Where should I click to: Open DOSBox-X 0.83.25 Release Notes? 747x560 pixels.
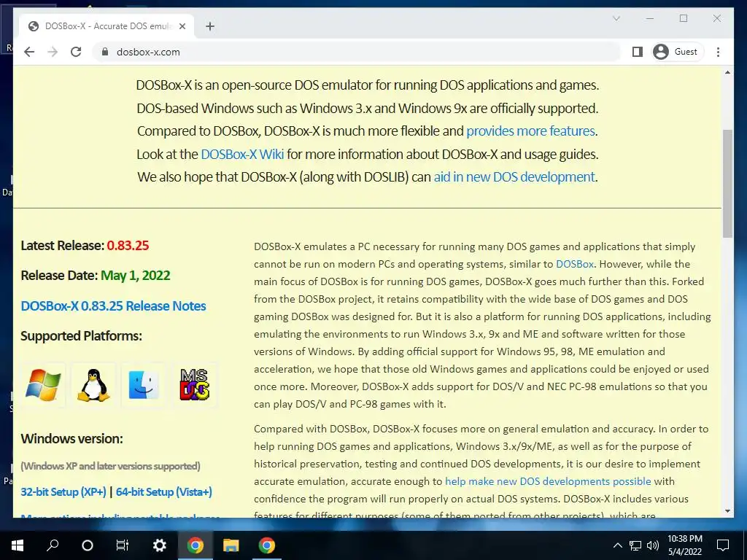[x=113, y=306]
